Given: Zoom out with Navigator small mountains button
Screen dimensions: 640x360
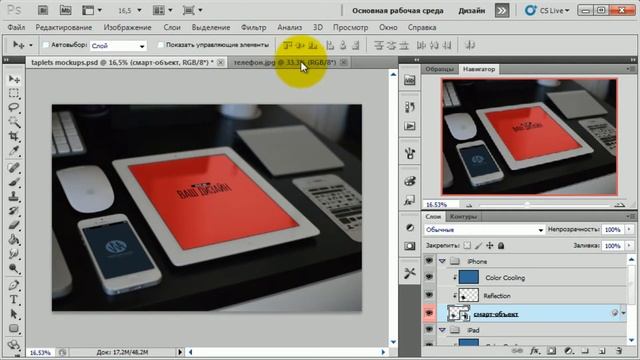Looking at the screenshot, I should click(x=469, y=205).
